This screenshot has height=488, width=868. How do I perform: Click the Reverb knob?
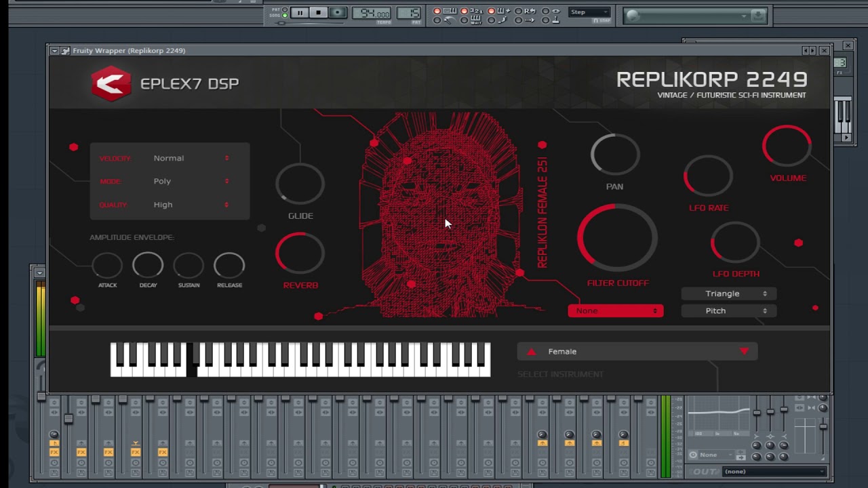tap(300, 253)
